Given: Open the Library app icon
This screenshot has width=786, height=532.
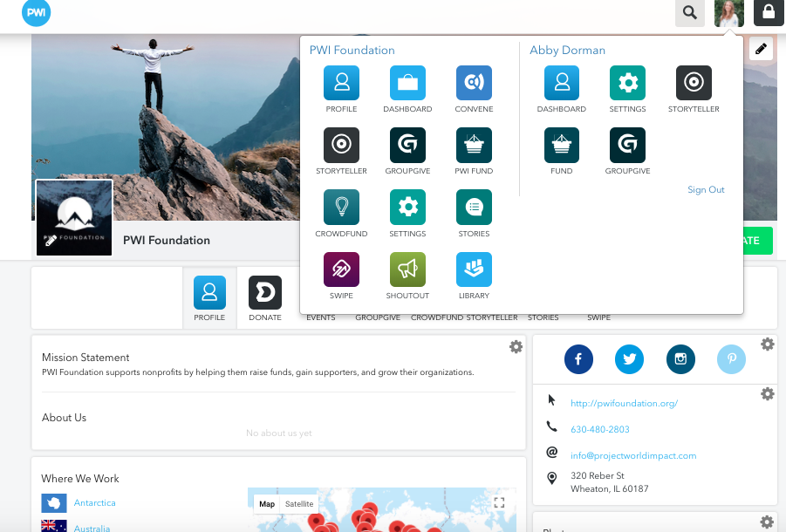Looking at the screenshot, I should pos(474,269).
